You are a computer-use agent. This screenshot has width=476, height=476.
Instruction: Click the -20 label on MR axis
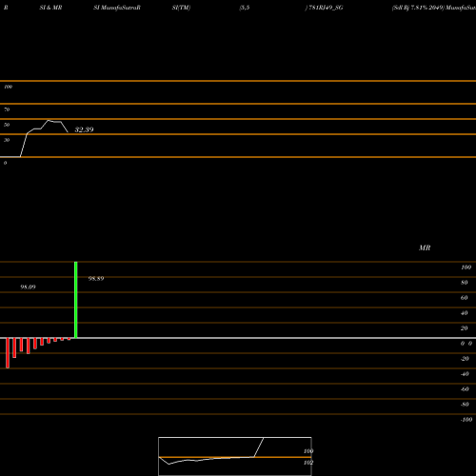click(465, 359)
